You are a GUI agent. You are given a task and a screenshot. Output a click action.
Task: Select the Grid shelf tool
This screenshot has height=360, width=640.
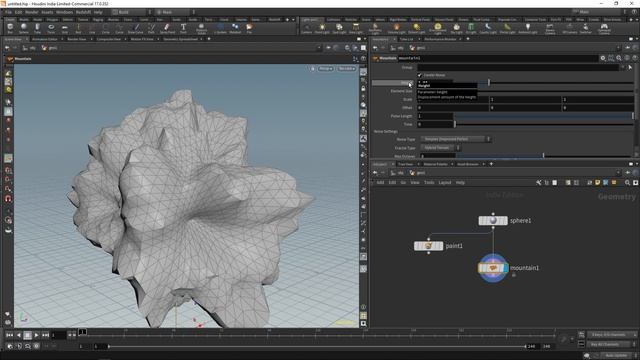(64, 29)
